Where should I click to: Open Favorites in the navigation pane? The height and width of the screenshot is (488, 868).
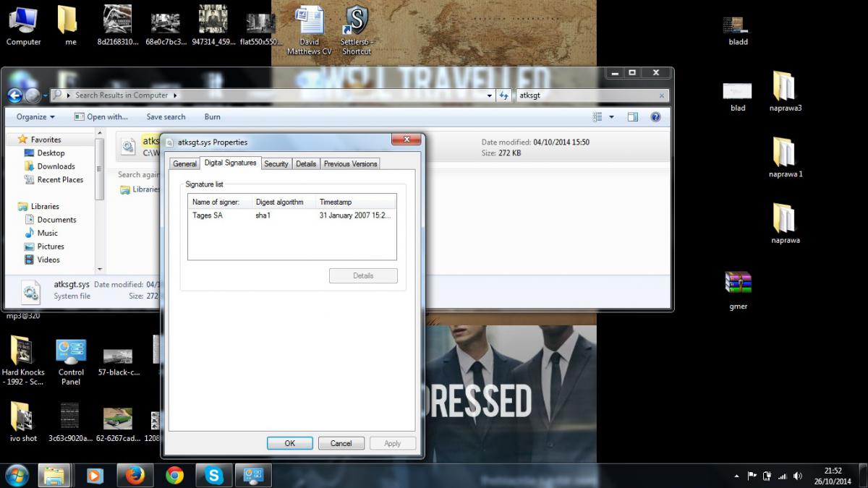pyautogui.click(x=46, y=140)
